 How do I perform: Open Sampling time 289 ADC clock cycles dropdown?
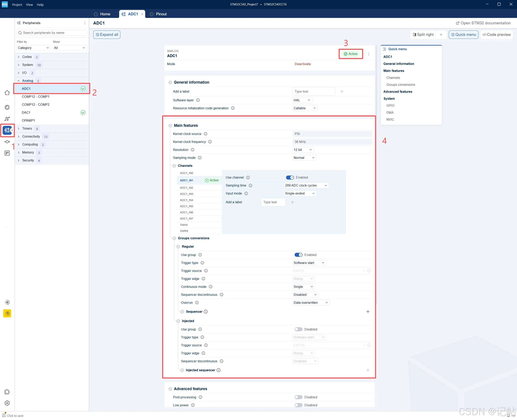[306, 186]
